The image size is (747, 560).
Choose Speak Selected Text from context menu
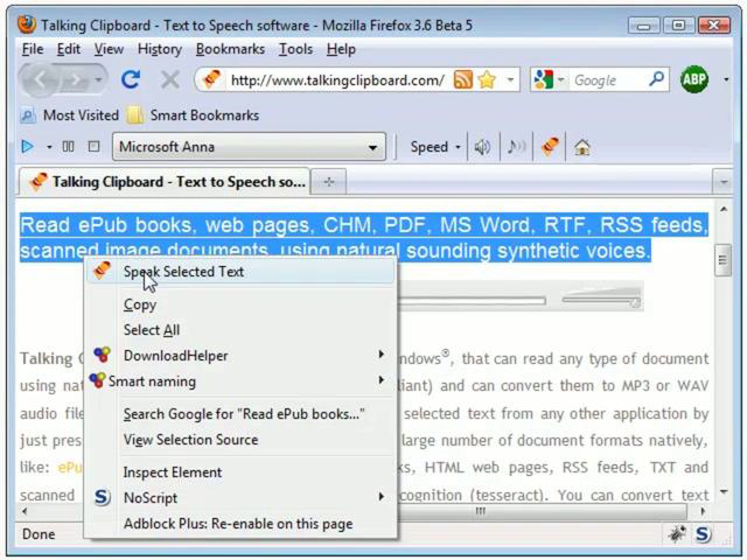pos(241,272)
